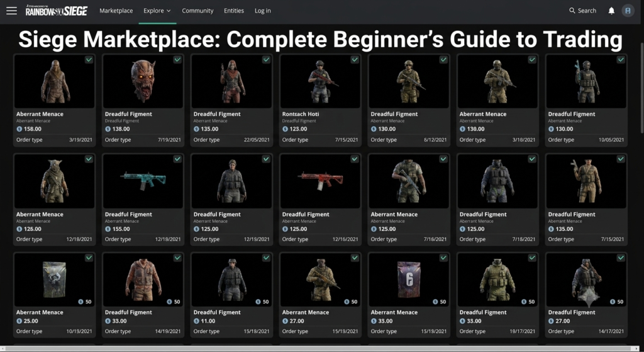Toggle checkmark on demon mask 138.00 card
This screenshot has height=352, width=644.
pos(177,60)
